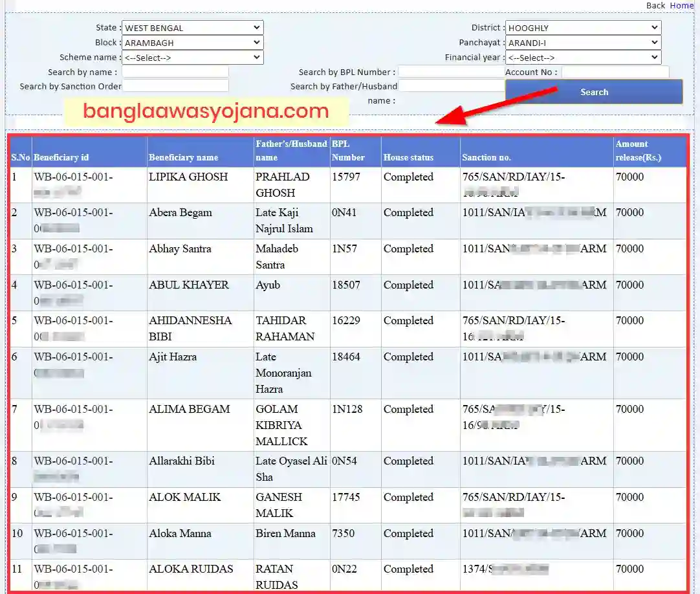Click the Sanction no. column header
The image size is (700, 594).
point(487,157)
